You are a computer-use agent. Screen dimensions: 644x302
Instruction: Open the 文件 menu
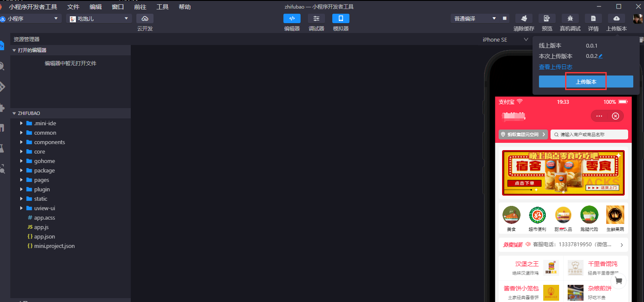point(73,7)
